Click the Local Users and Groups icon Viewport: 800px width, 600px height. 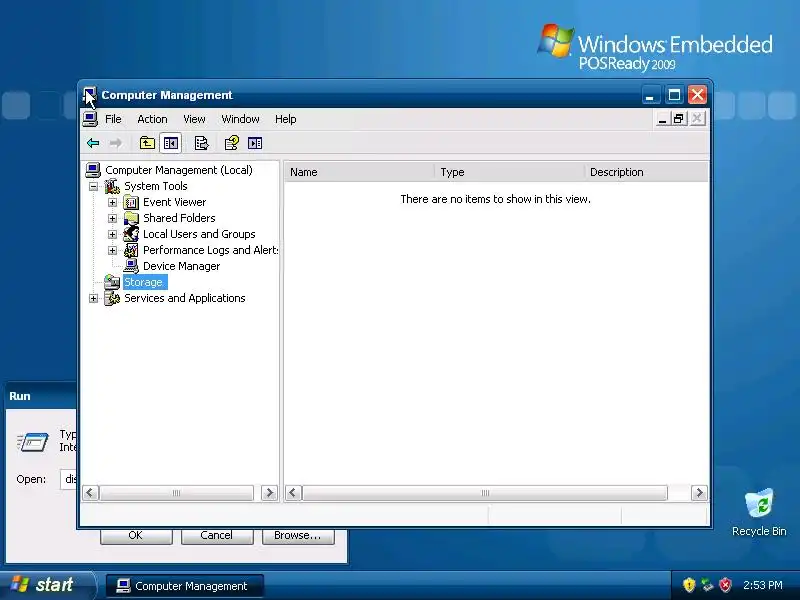[131, 234]
